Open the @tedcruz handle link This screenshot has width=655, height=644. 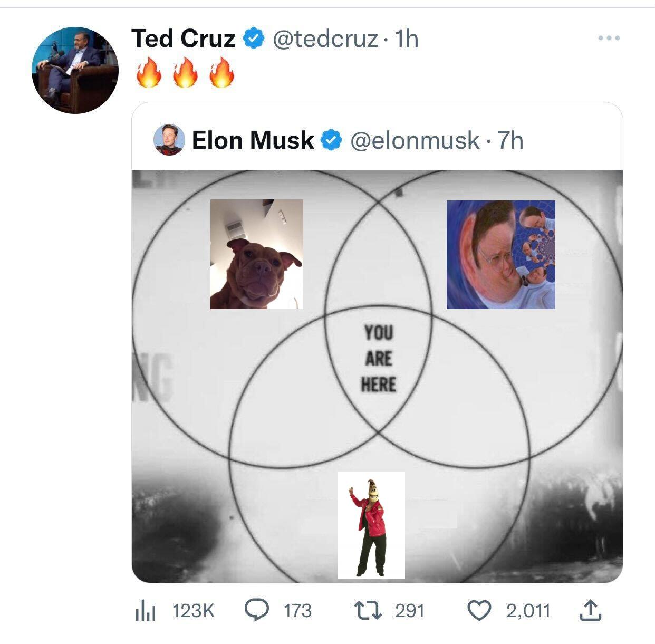pyautogui.click(x=325, y=39)
